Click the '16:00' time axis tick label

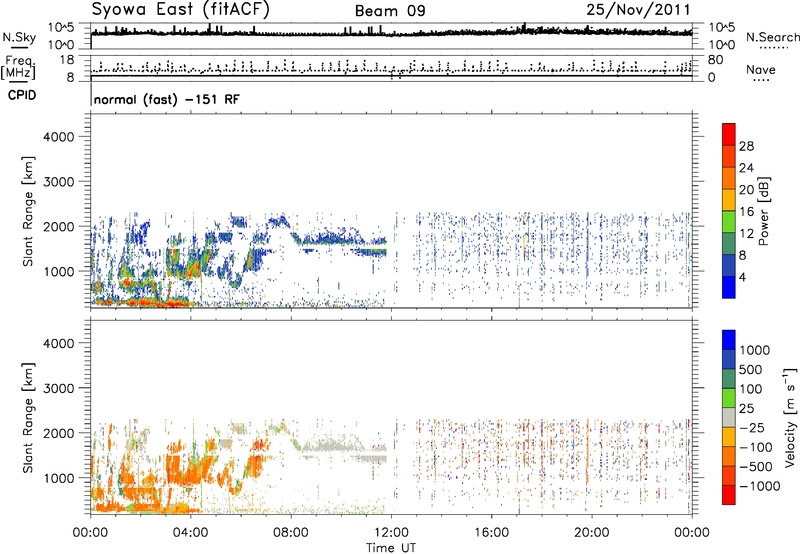click(x=491, y=533)
